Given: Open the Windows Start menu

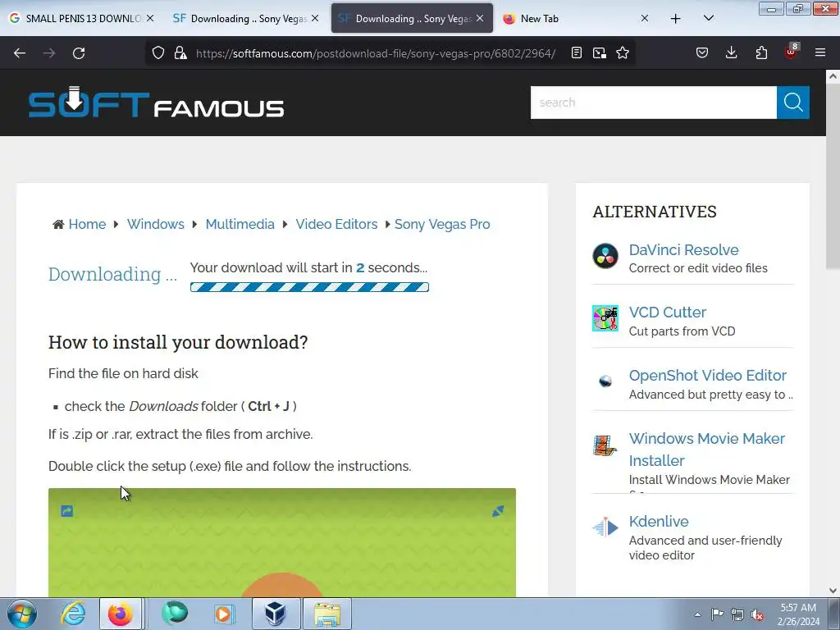Looking at the screenshot, I should (x=22, y=614).
